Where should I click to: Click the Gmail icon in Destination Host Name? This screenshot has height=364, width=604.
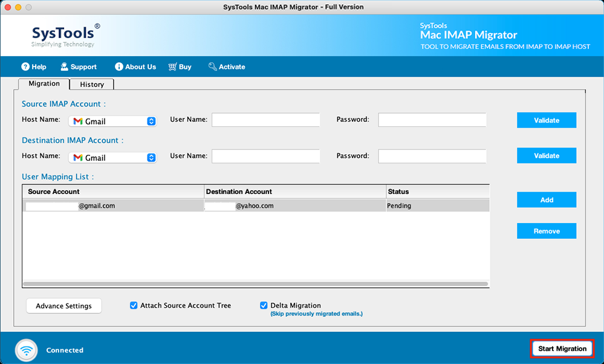tap(78, 158)
